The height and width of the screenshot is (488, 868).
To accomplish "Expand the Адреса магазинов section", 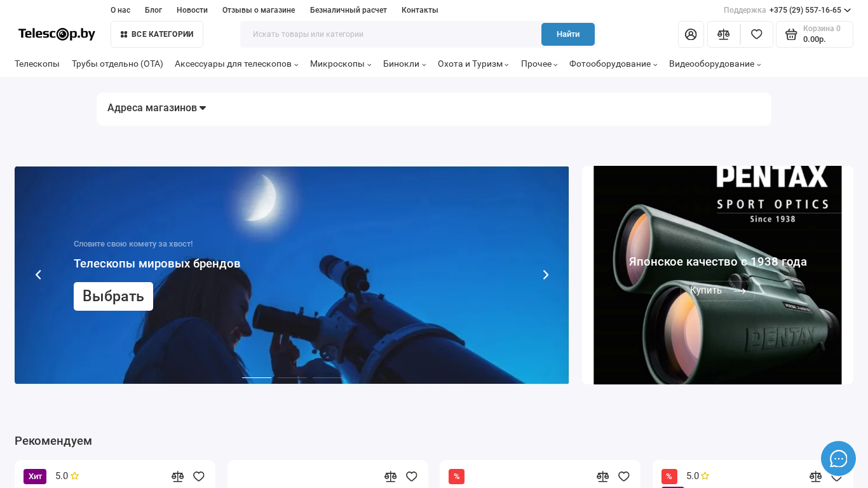I will click(156, 108).
